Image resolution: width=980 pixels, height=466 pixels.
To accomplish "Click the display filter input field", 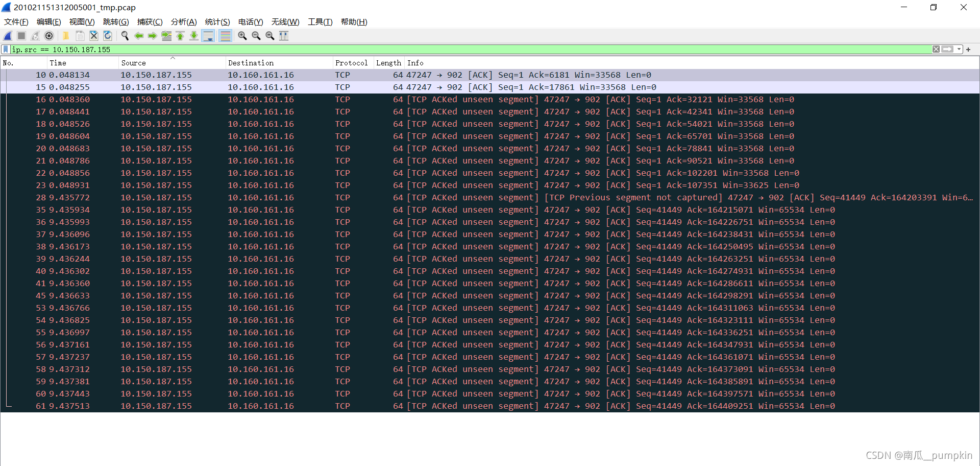I will click(x=471, y=50).
